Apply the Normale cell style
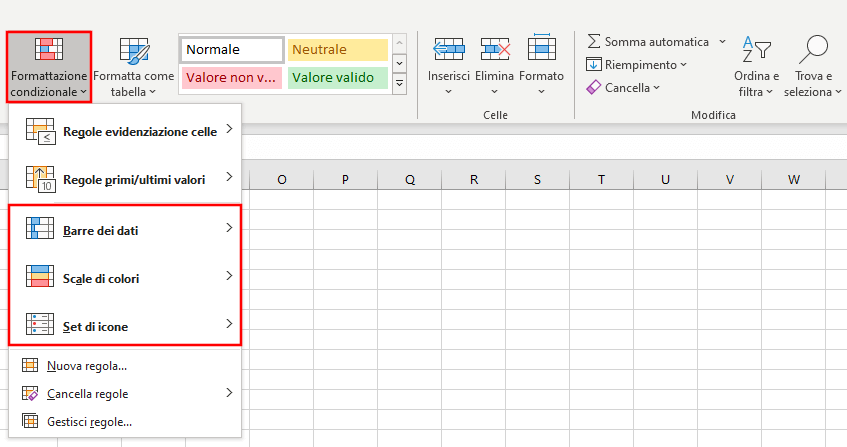847x447 pixels. [x=232, y=50]
